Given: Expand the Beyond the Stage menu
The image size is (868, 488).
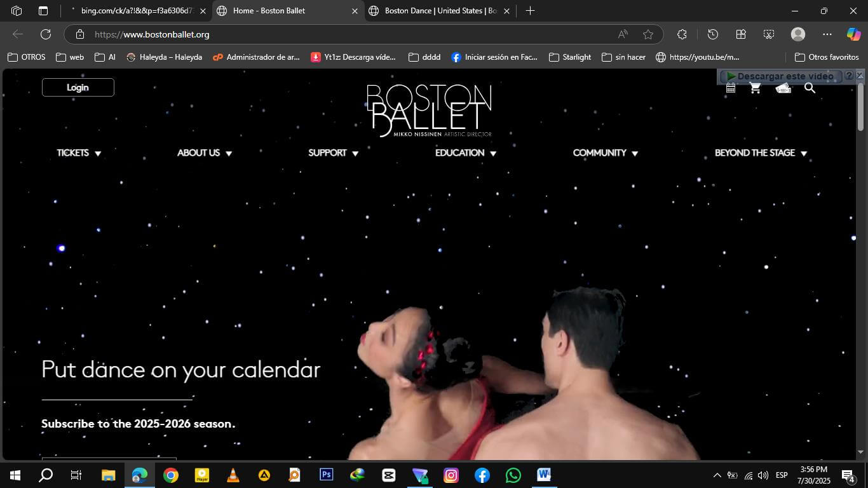Looking at the screenshot, I should point(760,153).
